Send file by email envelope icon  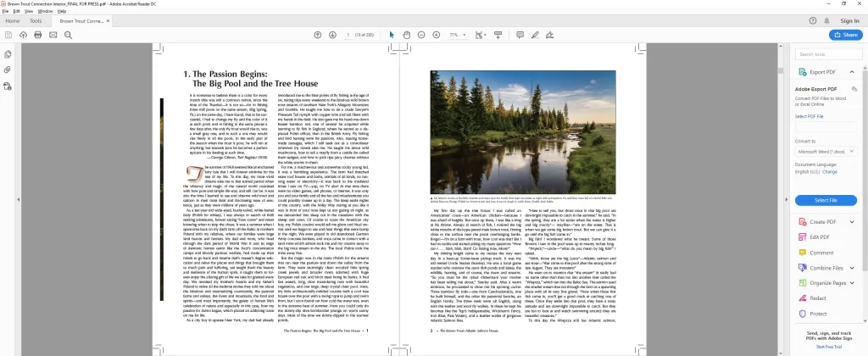click(x=53, y=35)
